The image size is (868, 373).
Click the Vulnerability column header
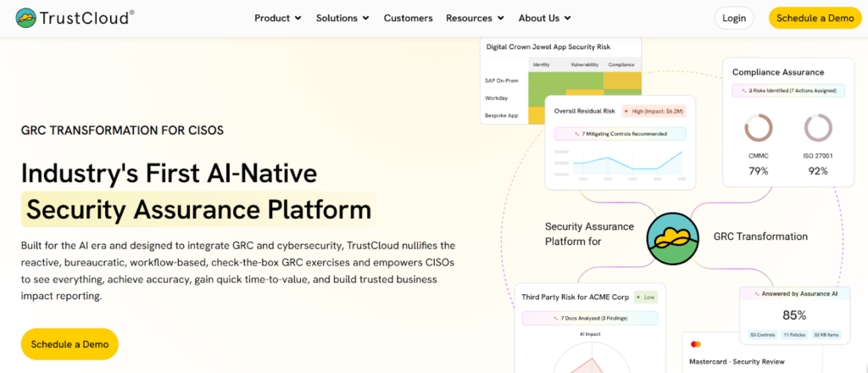pyautogui.click(x=585, y=64)
